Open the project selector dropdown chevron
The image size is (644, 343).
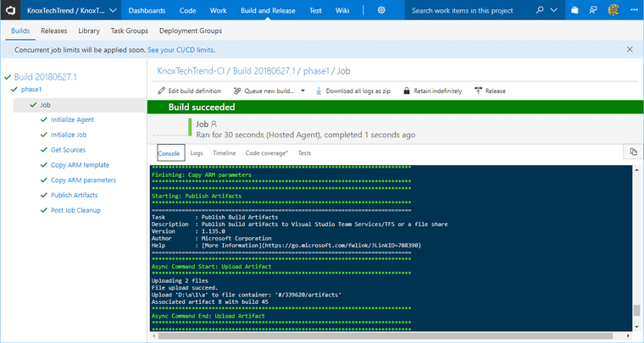[x=114, y=11]
